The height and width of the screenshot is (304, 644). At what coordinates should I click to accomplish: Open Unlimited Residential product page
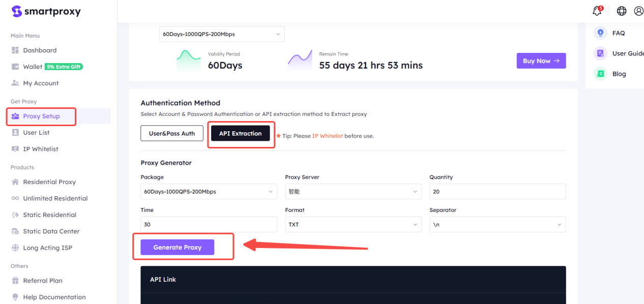coord(55,198)
